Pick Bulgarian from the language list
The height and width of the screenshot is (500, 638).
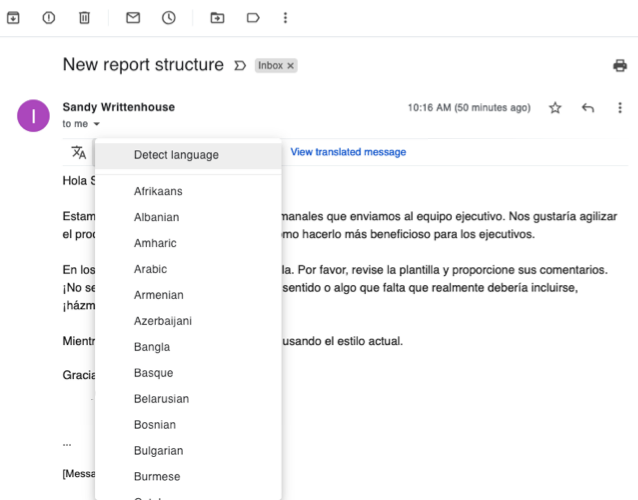158,451
